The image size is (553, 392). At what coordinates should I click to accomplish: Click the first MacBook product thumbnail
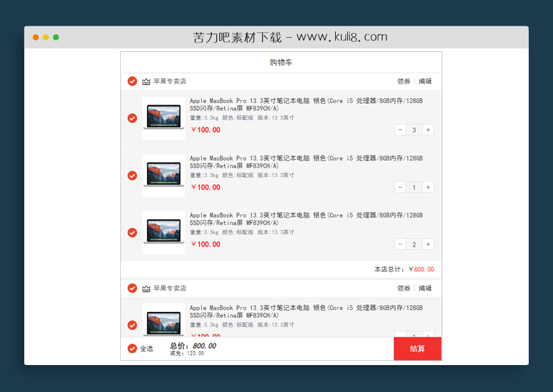pyautogui.click(x=163, y=118)
